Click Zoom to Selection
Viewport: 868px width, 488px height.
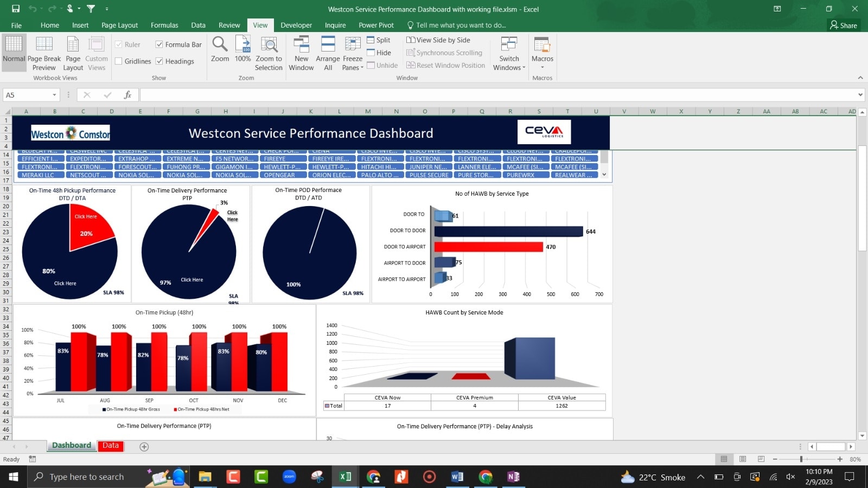click(x=269, y=53)
